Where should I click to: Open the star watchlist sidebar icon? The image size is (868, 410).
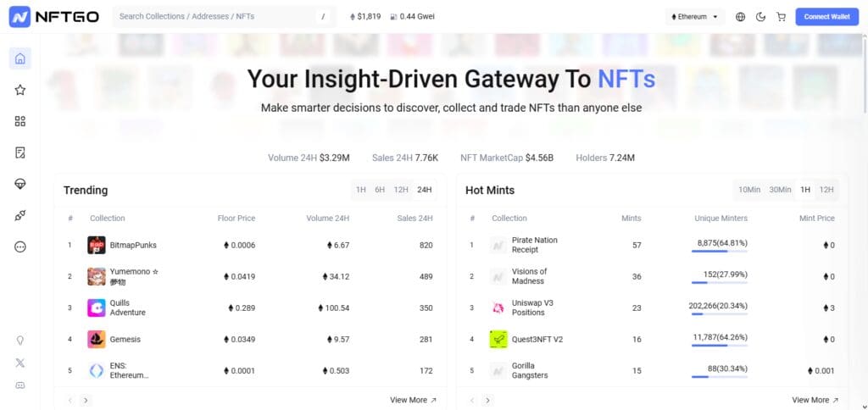click(20, 90)
